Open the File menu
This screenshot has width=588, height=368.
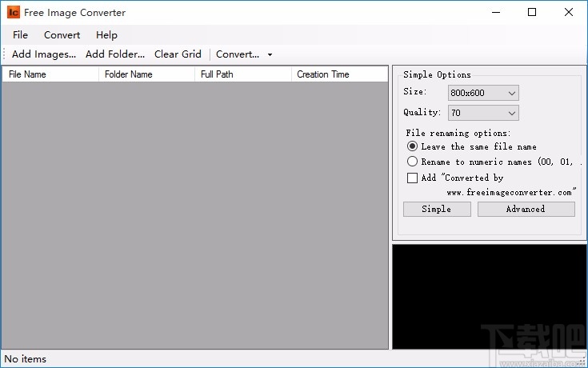coord(20,35)
